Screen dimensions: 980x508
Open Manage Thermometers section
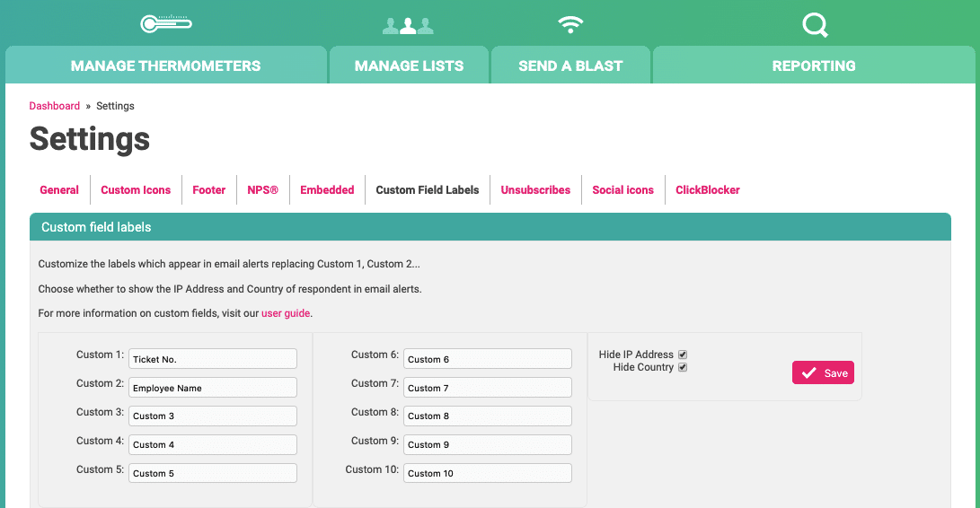(165, 65)
